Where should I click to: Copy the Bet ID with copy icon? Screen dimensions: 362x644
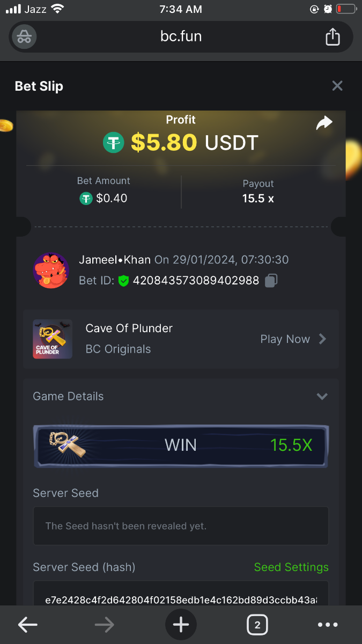pos(272,280)
